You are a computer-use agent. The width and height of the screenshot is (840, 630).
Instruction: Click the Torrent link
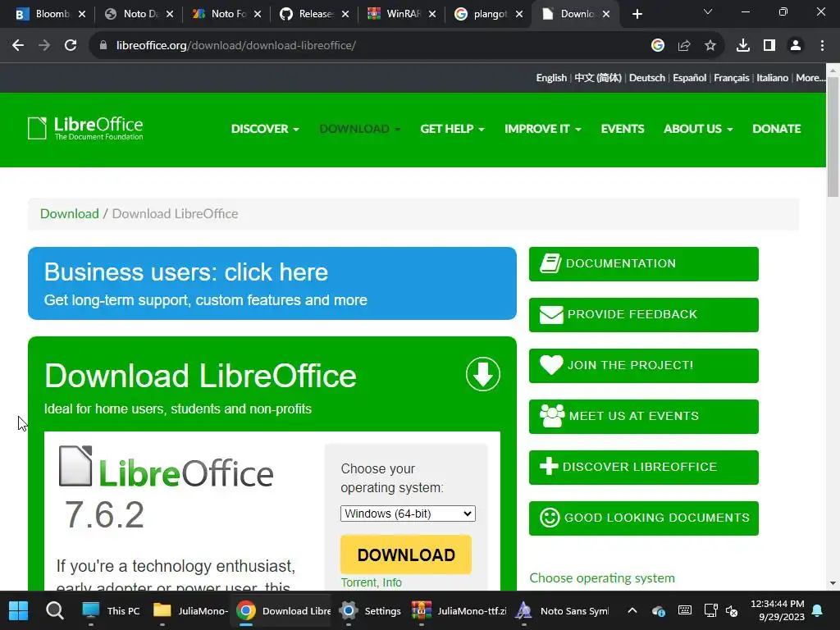coord(358,582)
